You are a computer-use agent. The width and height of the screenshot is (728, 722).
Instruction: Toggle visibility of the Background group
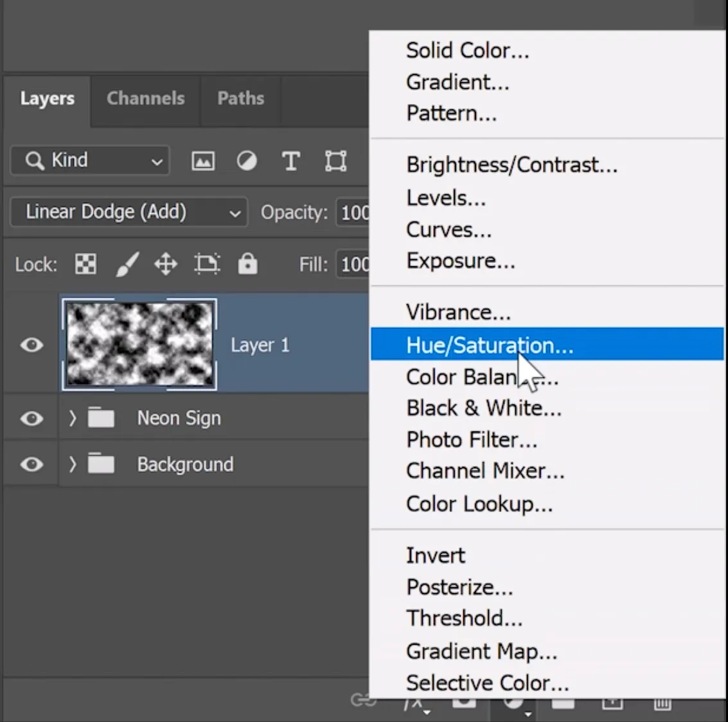pos(31,464)
